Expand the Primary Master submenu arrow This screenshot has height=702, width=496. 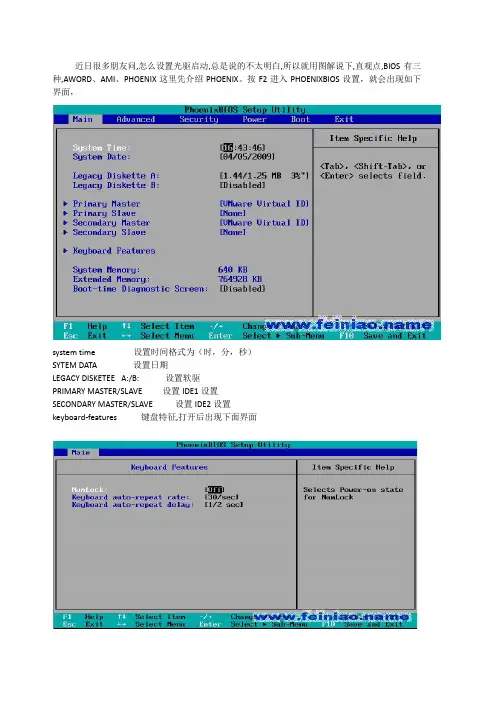tap(65, 204)
